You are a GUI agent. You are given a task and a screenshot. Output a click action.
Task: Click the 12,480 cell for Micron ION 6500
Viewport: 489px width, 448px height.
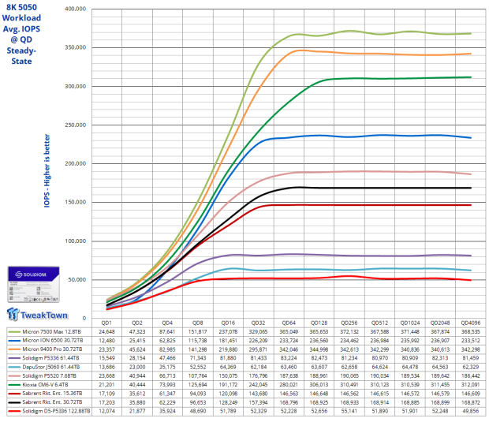click(x=106, y=341)
